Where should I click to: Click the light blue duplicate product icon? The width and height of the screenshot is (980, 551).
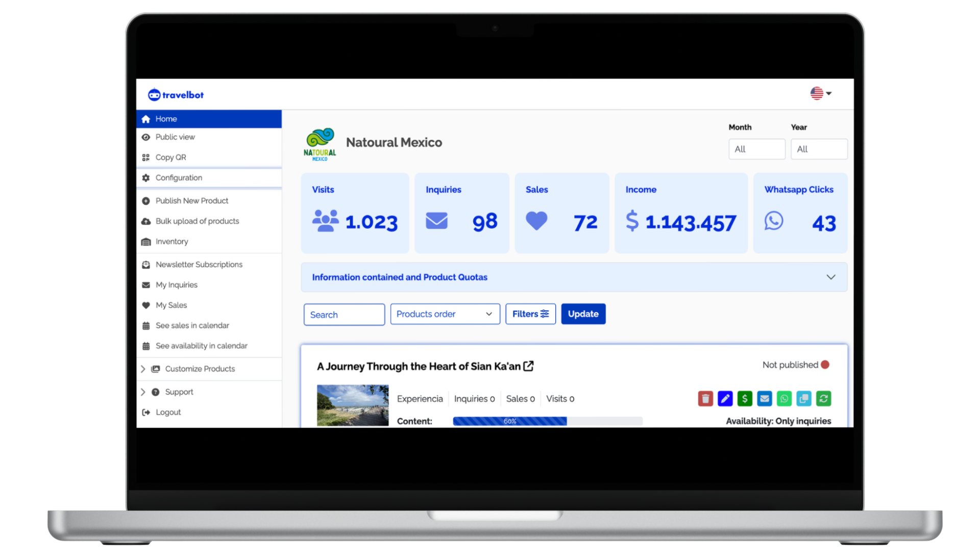804,398
